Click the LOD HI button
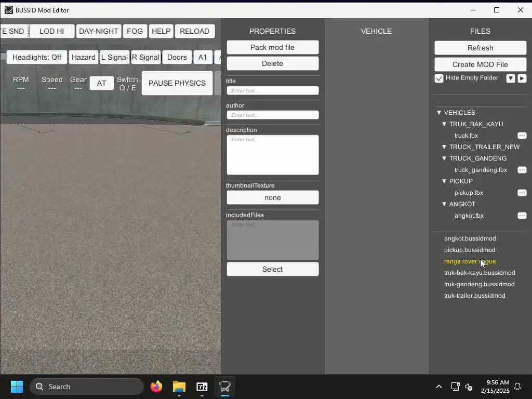 coord(51,31)
